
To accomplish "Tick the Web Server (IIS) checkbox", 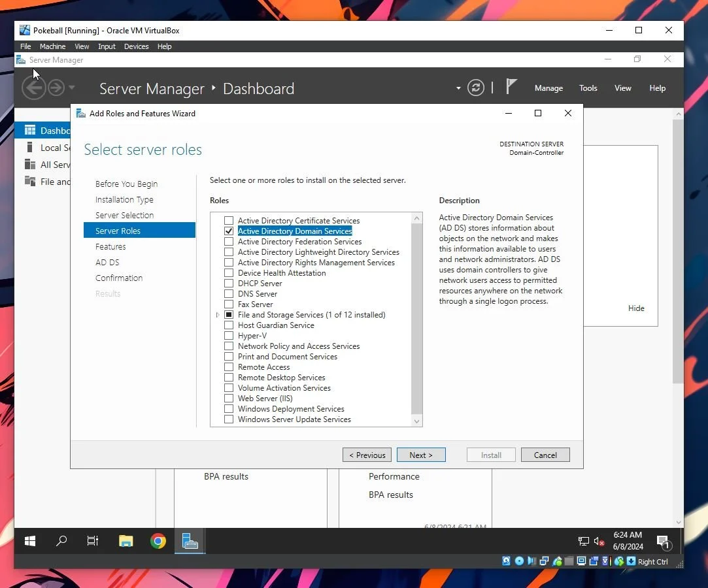I will (229, 399).
